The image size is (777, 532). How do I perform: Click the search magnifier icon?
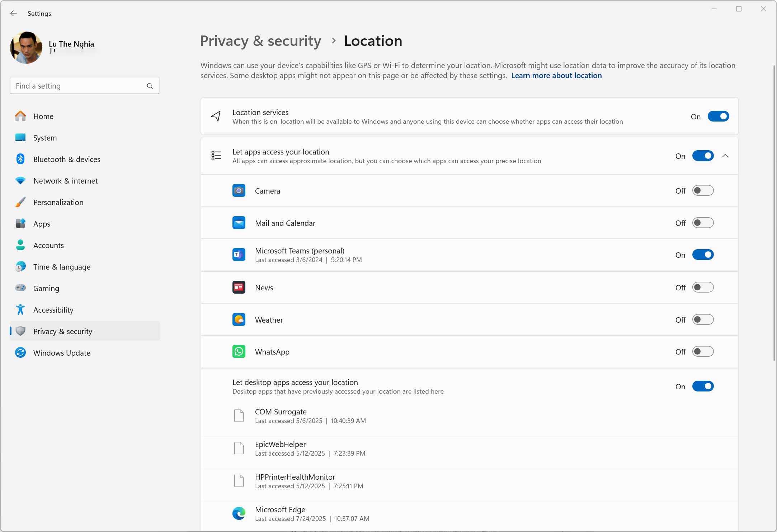coord(150,86)
